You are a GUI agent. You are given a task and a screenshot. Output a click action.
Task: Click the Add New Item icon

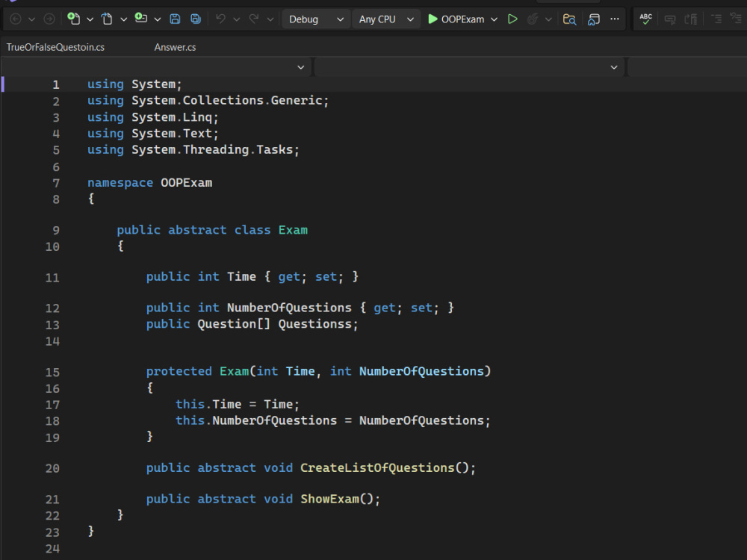(x=141, y=19)
